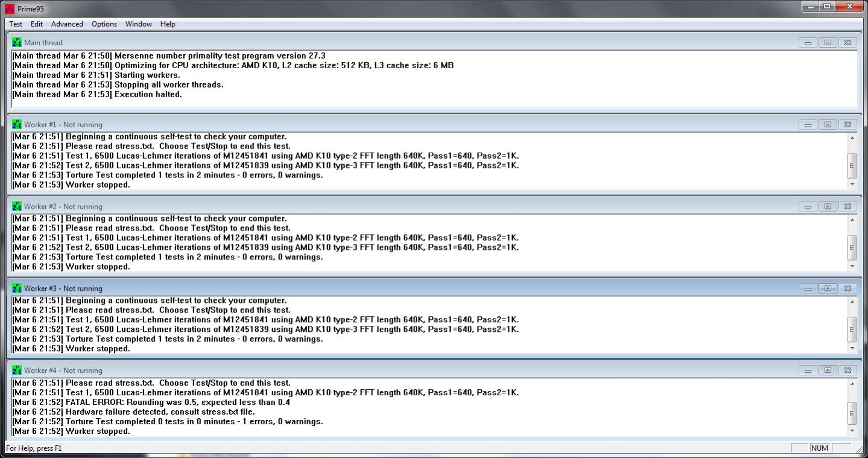Click the FATAL ERROR rounding line in Worker #4
Image resolution: width=868 pixels, height=458 pixels.
[151, 402]
